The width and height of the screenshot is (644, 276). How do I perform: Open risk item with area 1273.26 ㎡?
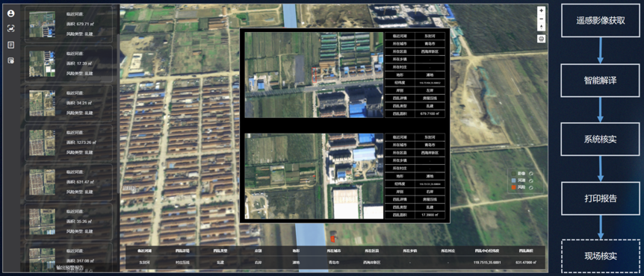pyautogui.click(x=69, y=142)
